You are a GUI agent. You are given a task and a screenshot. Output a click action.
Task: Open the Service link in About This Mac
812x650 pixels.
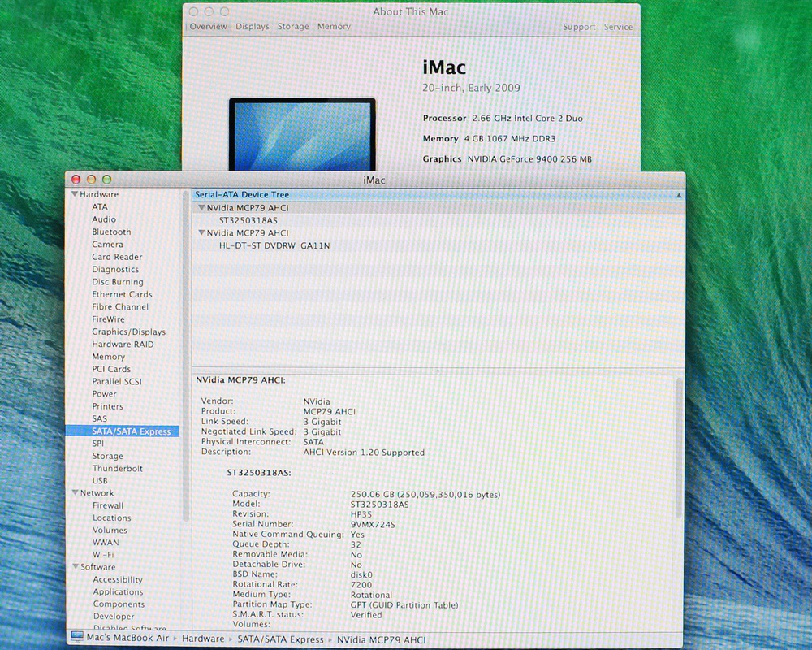[x=618, y=27]
